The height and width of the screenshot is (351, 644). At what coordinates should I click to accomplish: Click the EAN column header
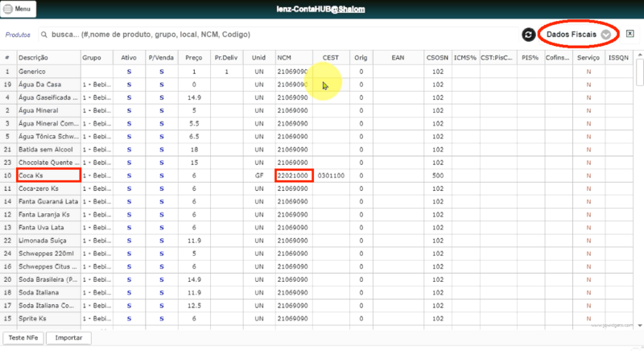coord(398,58)
